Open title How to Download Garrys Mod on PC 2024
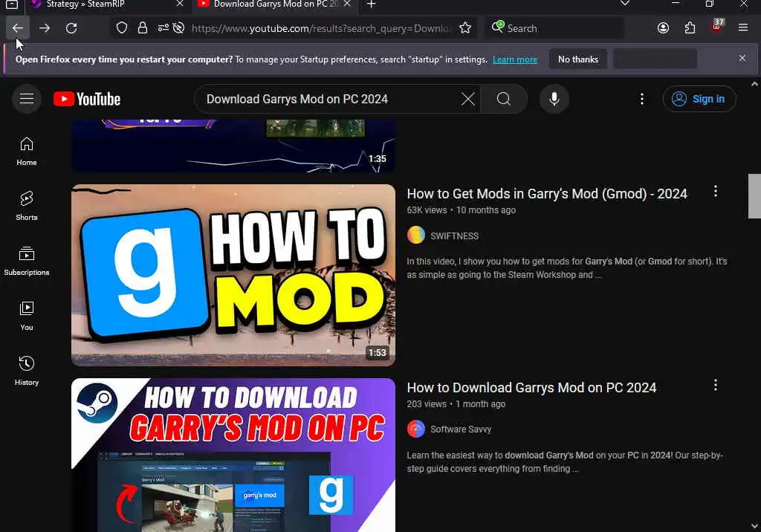Viewport: 761px width, 532px height. pyautogui.click(x=531, y=388)
